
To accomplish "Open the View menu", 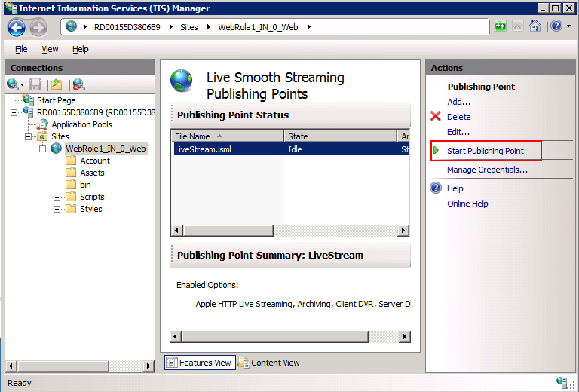I will (50, 49).
